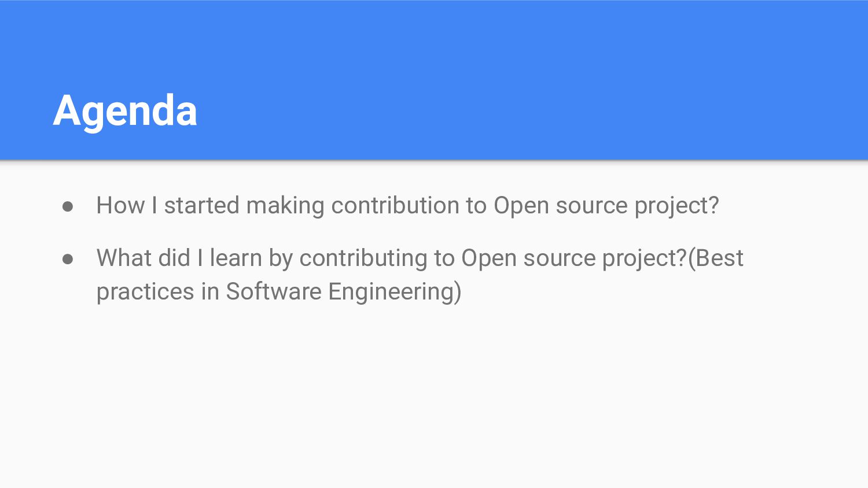The height and width of the screenshot is (488, 868).
Task: Click the first bullet point marker
Action: 68,206
